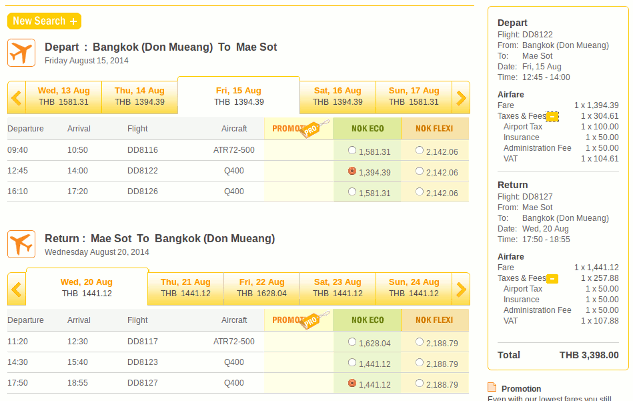Click 09:40 departure time cell

point(18,150)
